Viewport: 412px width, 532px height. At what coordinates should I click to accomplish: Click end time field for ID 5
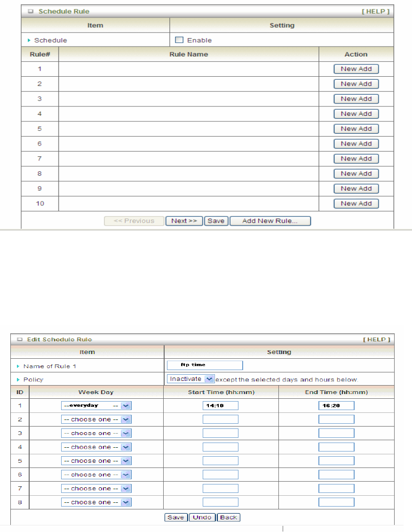tap(336, 461)
